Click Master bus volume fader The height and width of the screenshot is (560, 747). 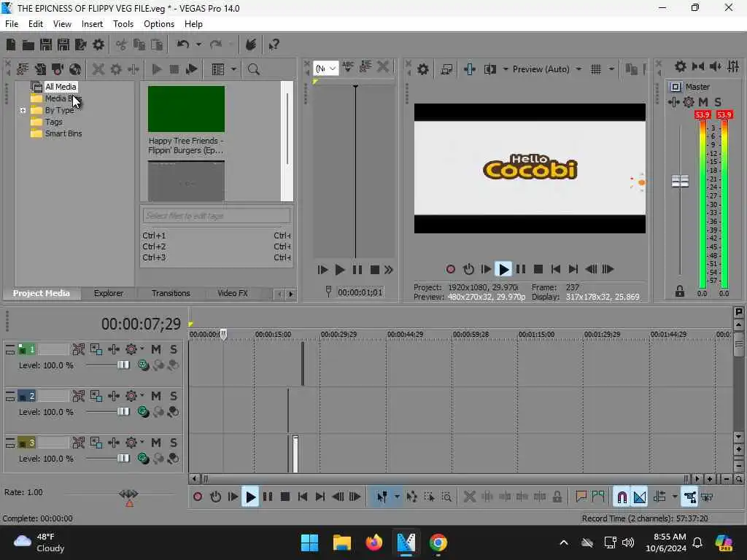point(680,182)
